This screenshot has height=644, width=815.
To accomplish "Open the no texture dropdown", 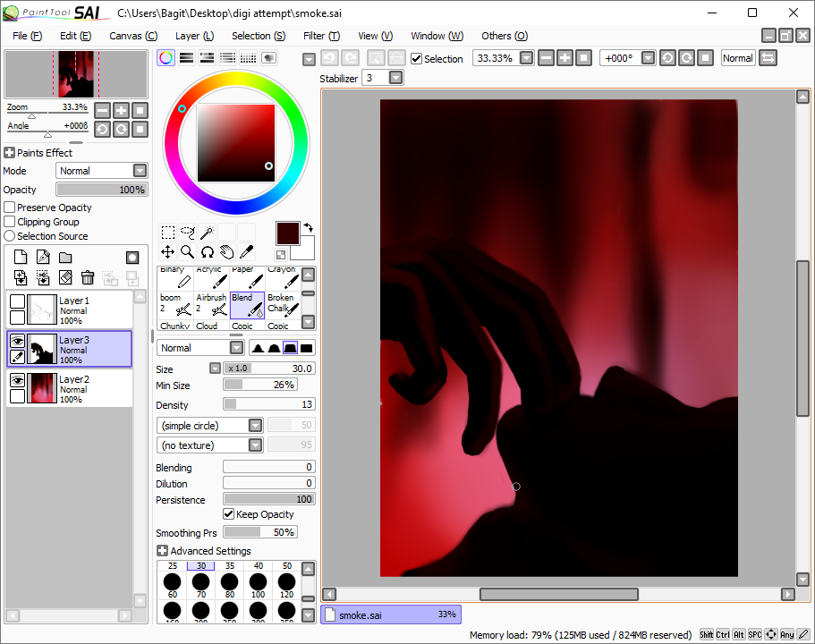I will [x=255, y=445].
